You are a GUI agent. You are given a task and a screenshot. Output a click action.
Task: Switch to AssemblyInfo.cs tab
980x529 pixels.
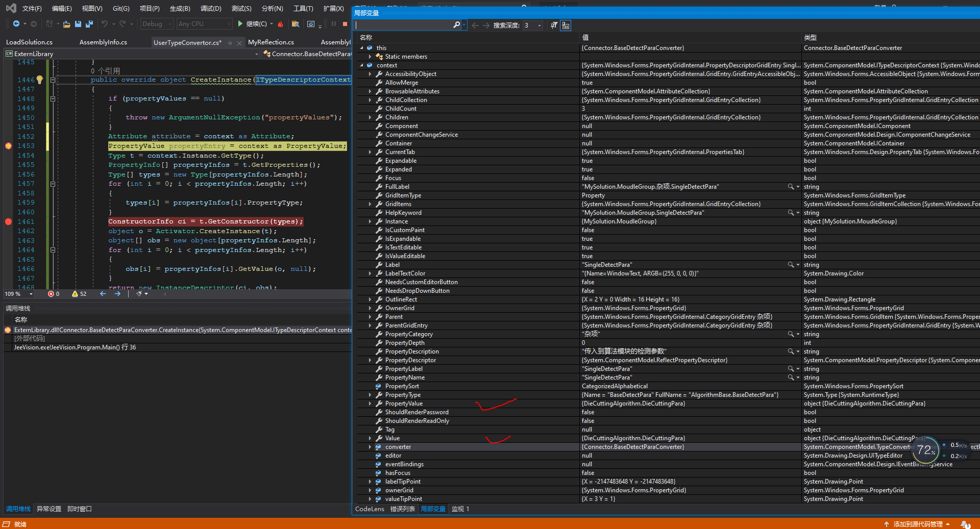click(x=103, y=42)
